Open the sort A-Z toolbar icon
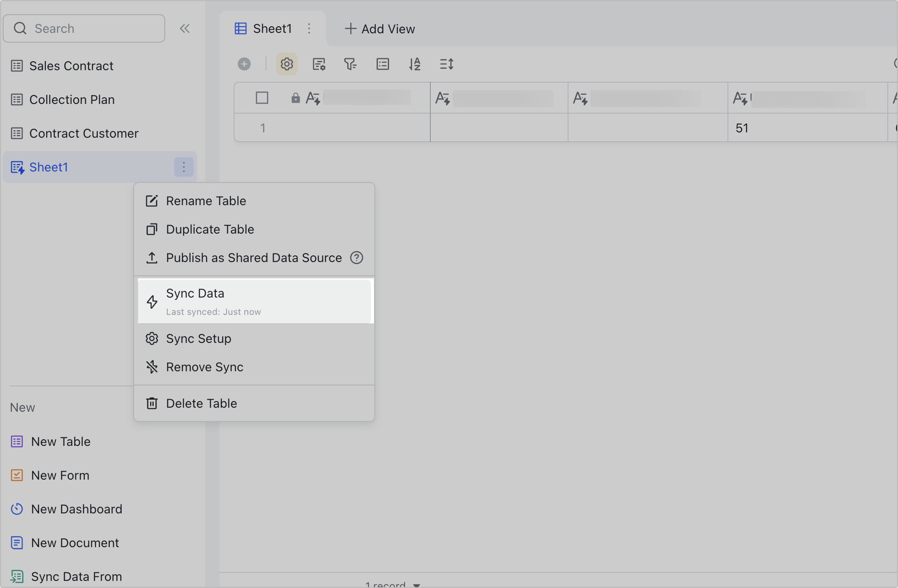The height and width of the screenshot is (588, 898). pyautogui.click(x=414, y=64)
